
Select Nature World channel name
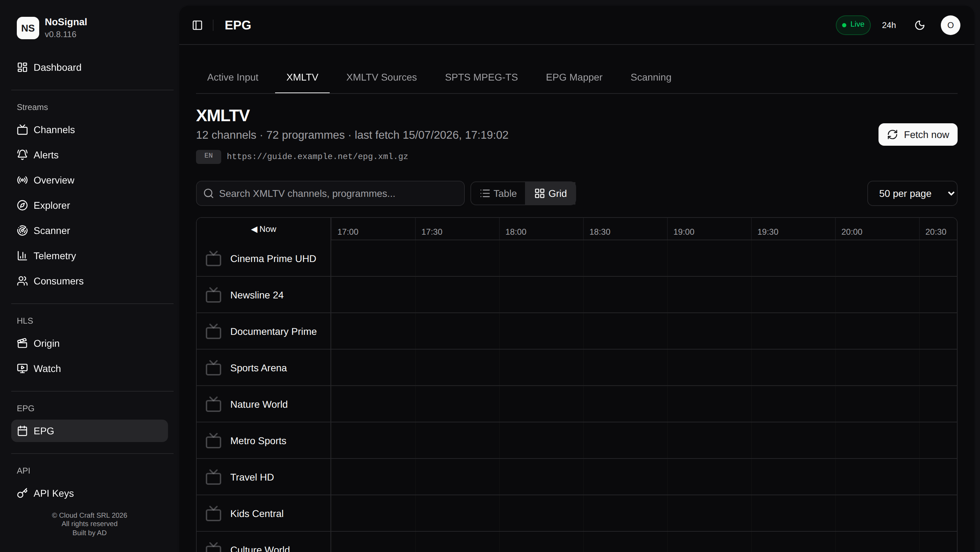(x=259, y=404)
